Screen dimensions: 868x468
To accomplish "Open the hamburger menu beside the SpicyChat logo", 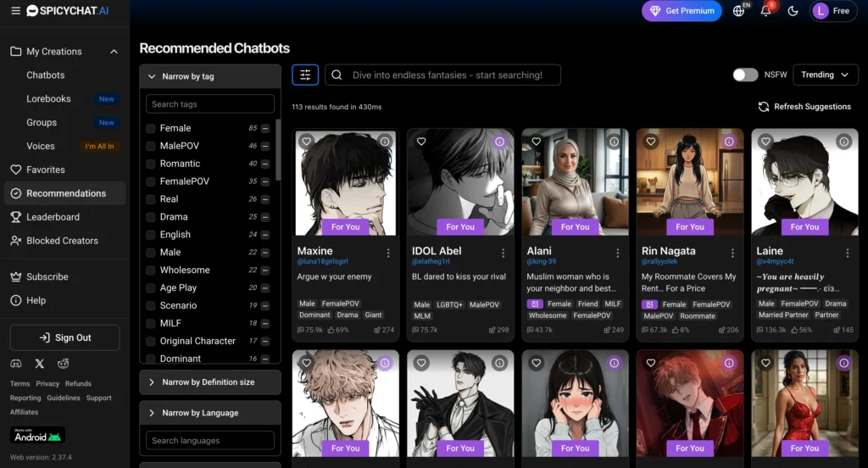I will [15, 10].
